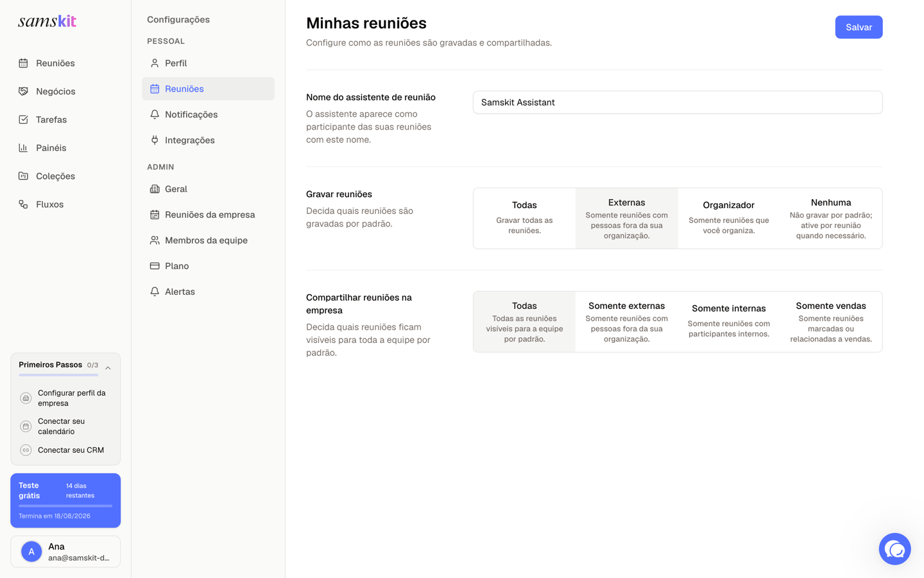
Task: Select the Organizador recording option
Action: pos(729,218)
